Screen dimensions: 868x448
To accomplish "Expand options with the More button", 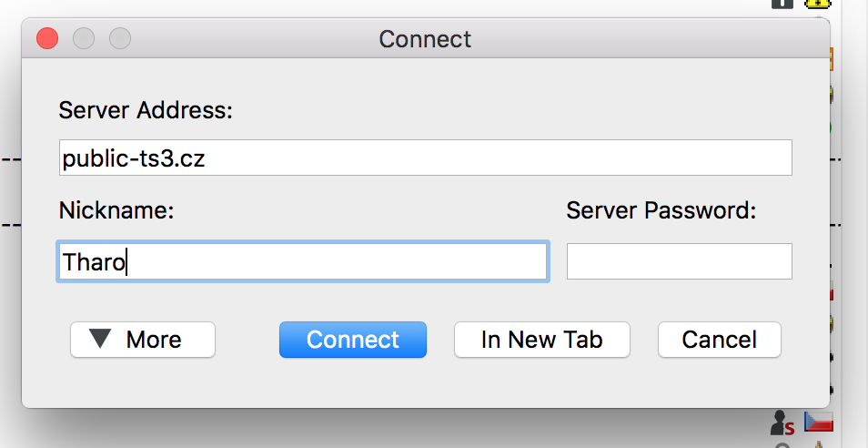I will pos(143,340).
